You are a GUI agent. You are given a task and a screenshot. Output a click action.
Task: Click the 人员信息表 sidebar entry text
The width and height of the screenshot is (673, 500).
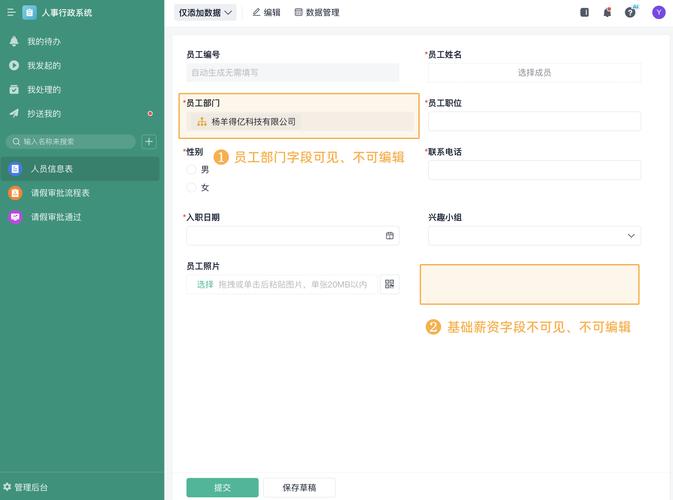point(52,169)
